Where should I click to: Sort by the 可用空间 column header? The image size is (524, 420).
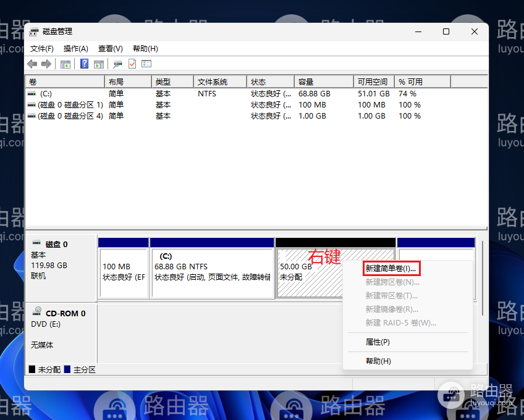click(x=374, y=82)
